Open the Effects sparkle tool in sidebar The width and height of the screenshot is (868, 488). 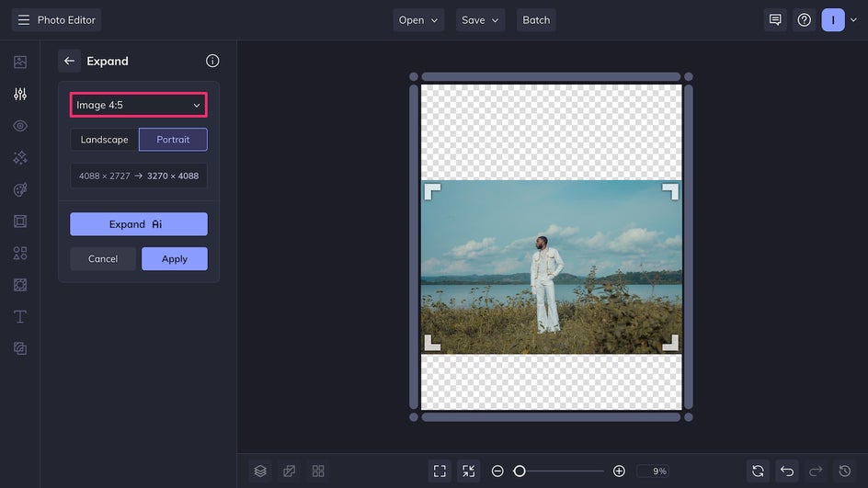20,158
